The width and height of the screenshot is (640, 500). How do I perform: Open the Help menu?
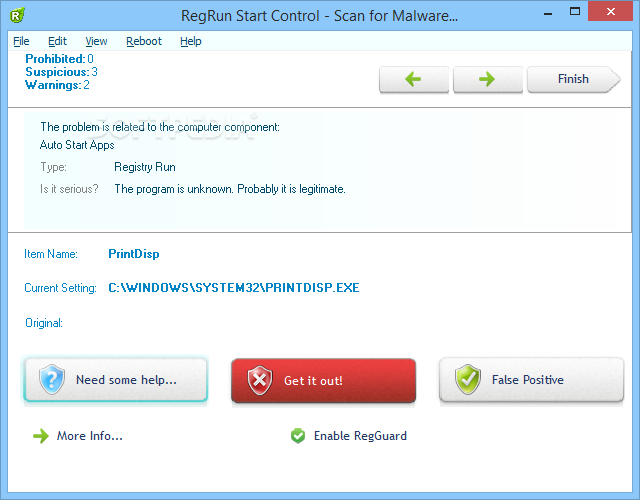coord(191,41)
